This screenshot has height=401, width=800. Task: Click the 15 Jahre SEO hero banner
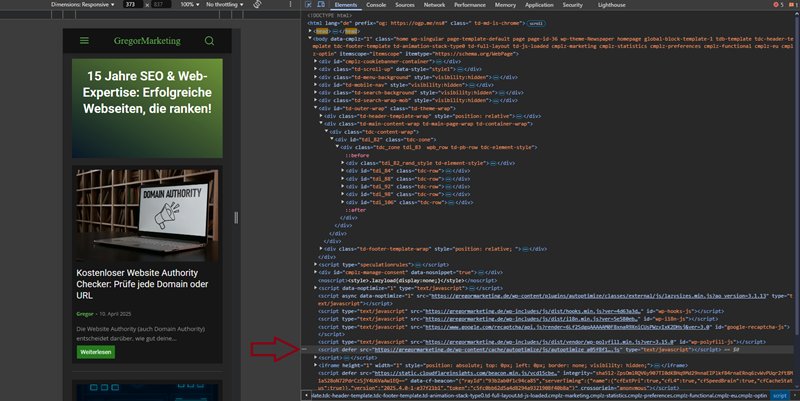(x=147, y=108)
